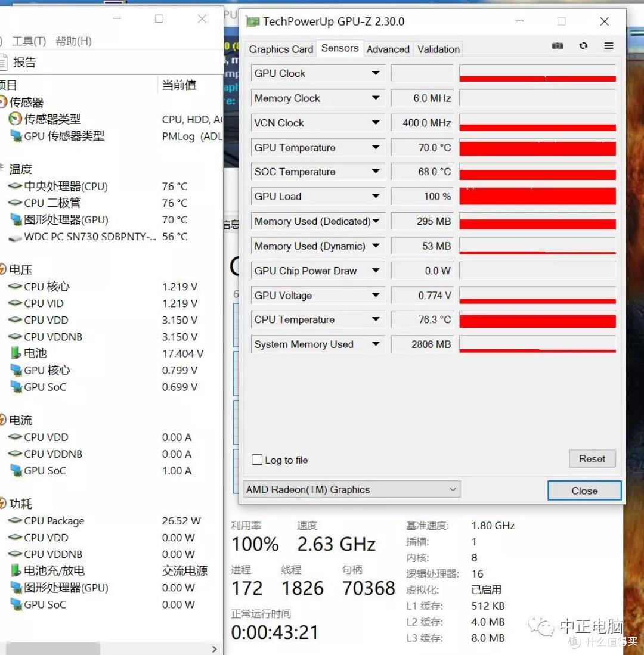Click the CPU 核心 voltage row icon

pos(15,287)
